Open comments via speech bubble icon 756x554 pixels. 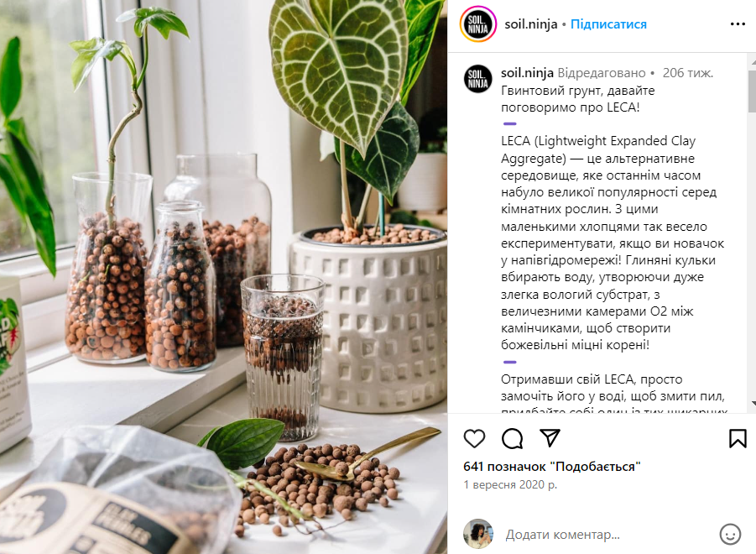pos(512,438)
